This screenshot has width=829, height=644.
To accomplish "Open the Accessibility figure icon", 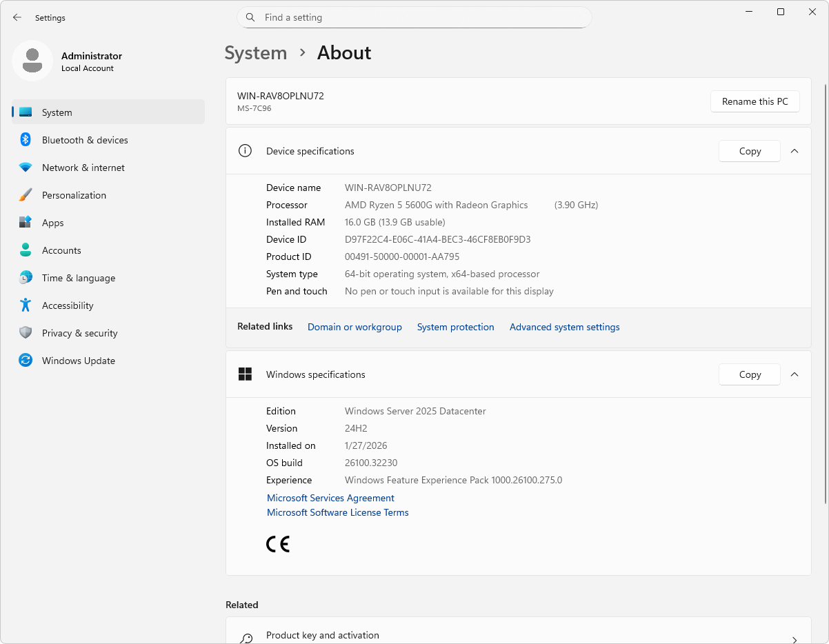I will click(x=26, y=305).
